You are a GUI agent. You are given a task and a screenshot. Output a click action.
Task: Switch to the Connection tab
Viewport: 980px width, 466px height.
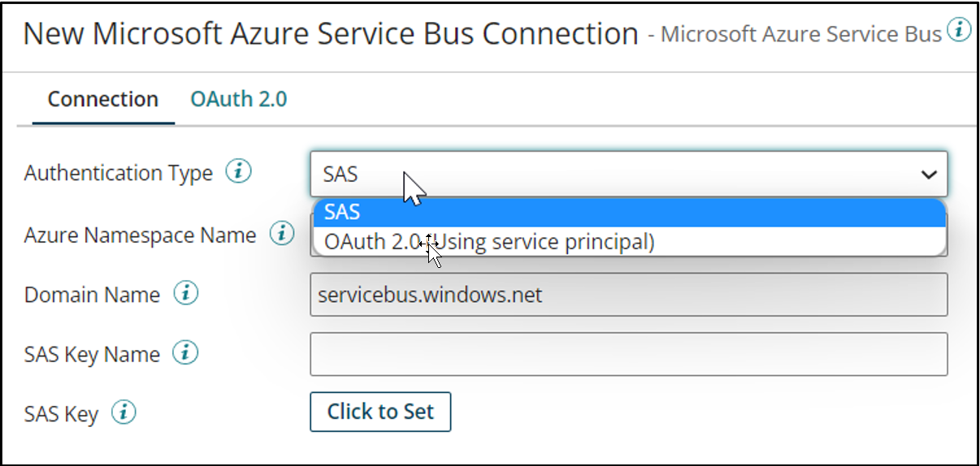click(x=103, y=100)
